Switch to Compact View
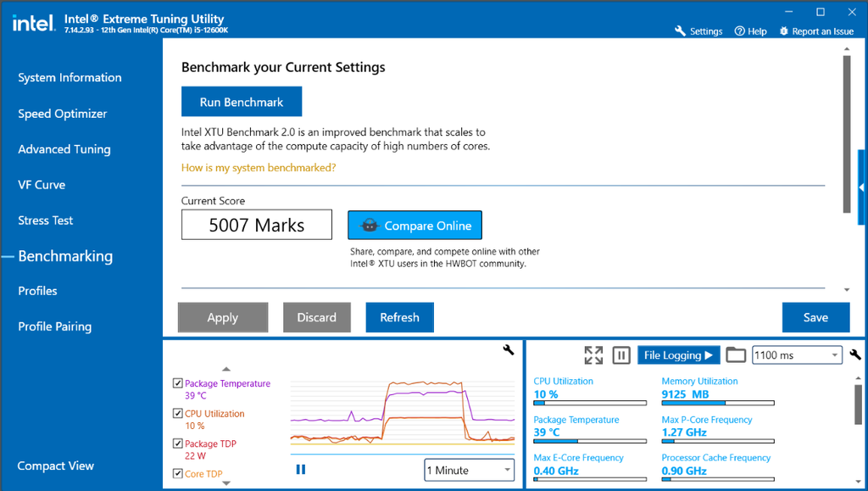Image resolution: width=868 pixels, height=491 pixels. [x=55, y=466]
